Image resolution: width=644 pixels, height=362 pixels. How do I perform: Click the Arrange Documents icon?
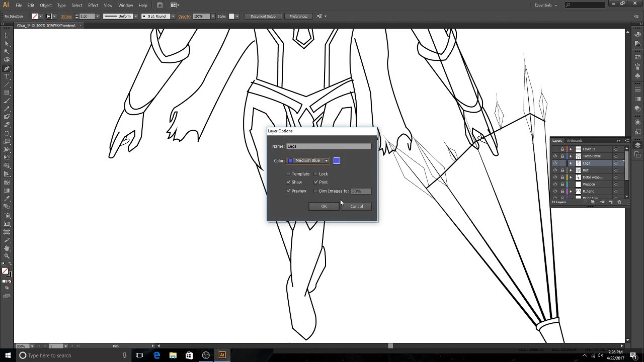pyautogui.click(x=174, y=5)
